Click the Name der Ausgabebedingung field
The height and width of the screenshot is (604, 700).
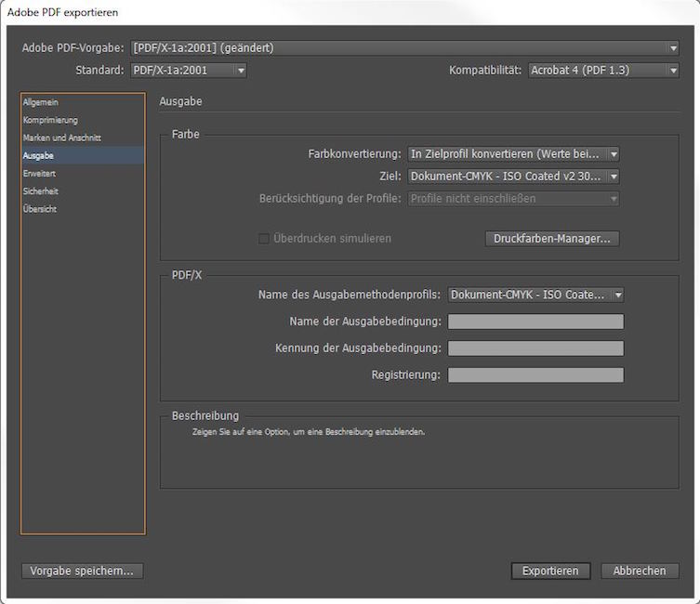pos(535,322)
